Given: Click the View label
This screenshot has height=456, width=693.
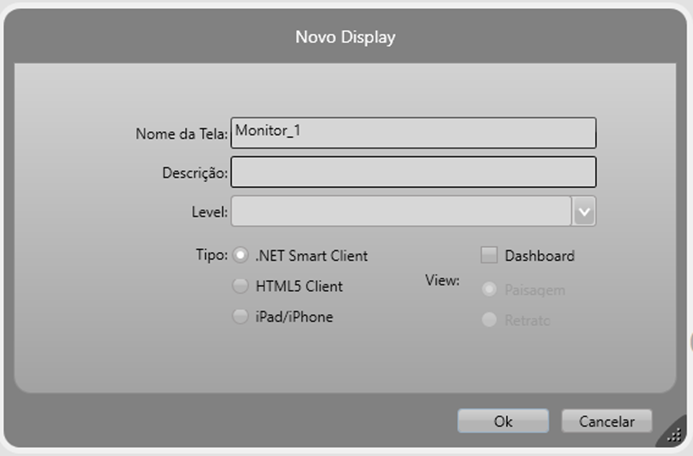Looking at the screenshot, I should pyautogui.click(x=442, y=280).
